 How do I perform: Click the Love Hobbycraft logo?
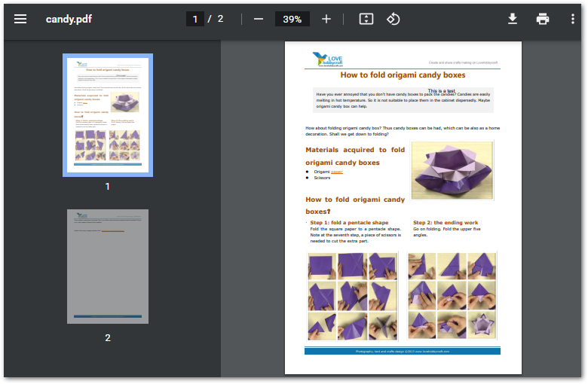coord(327,59)
